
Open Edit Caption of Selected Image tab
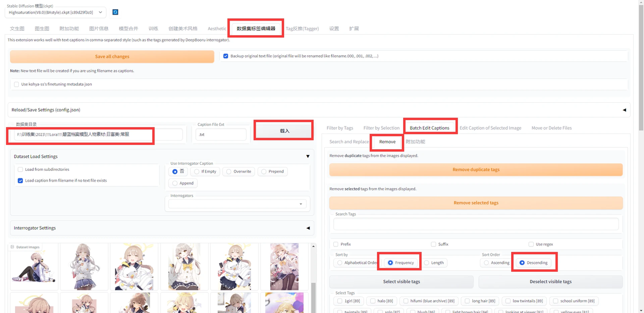[x=491, y=128]
